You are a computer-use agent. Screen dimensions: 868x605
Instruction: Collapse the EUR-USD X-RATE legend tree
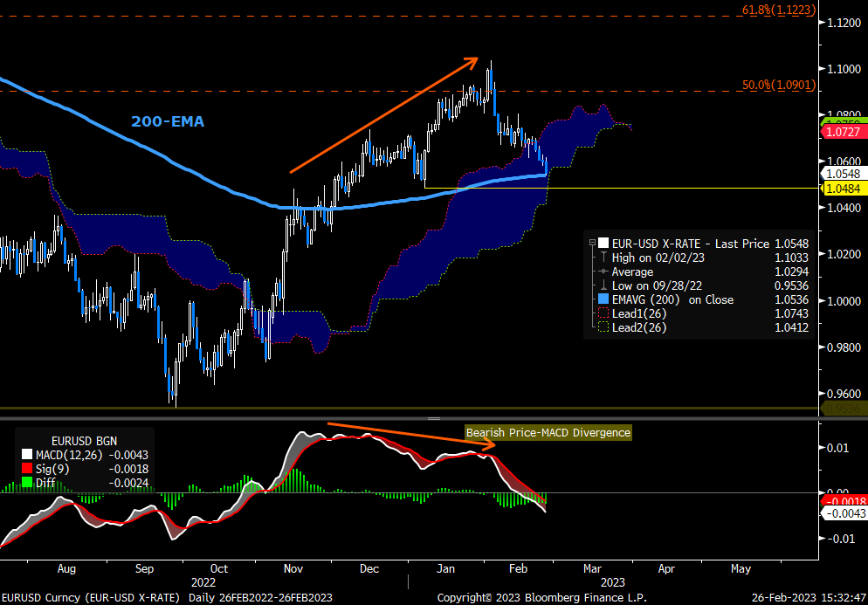(x=592, y=244)
